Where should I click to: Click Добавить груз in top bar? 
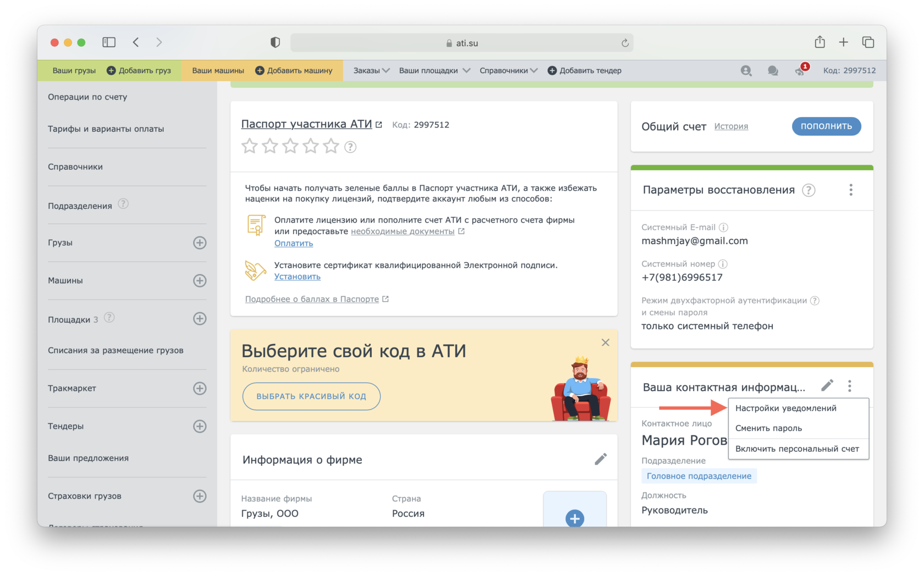[x=139, y=70]
